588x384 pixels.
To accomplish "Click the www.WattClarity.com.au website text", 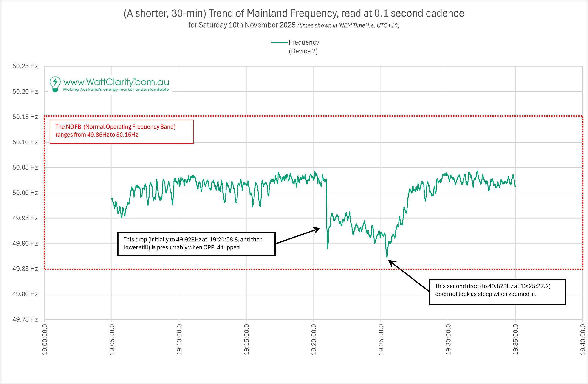I will pyautogui.click(x=116, y=82).
